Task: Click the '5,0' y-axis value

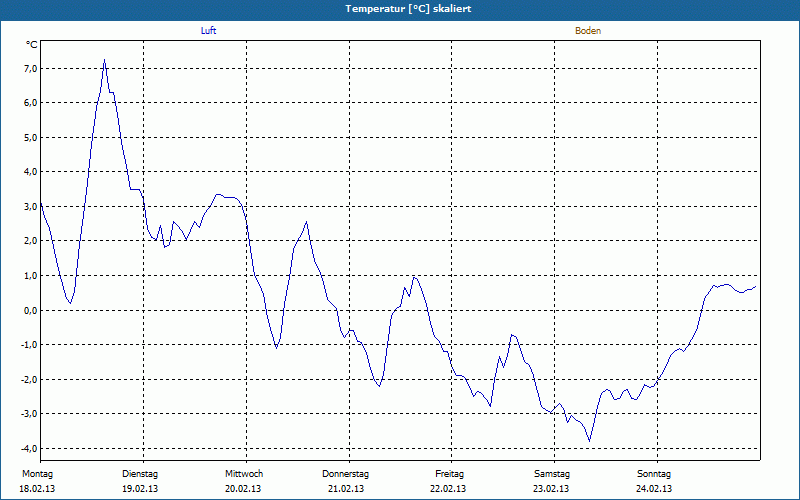Action: 31,137
